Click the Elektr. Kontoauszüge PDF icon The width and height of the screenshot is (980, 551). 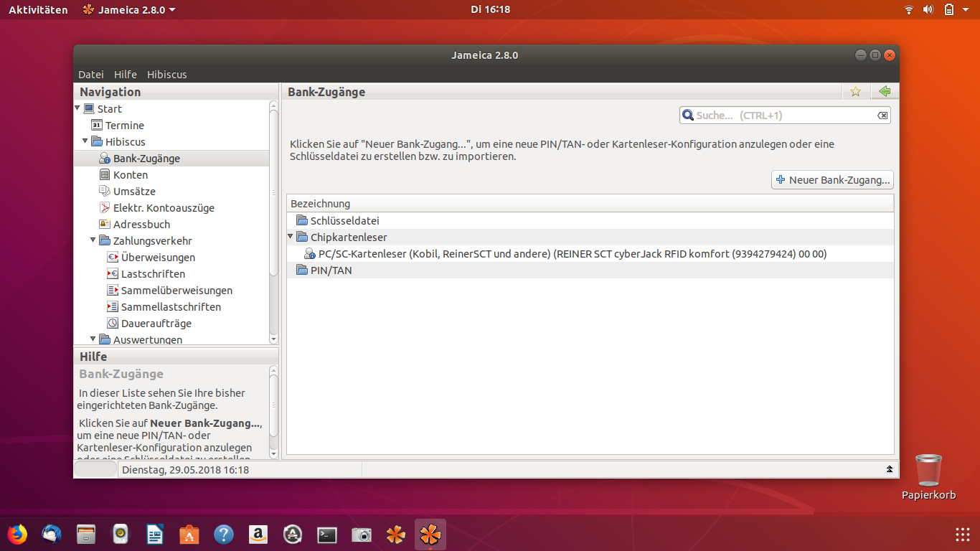tap(105, 208)
